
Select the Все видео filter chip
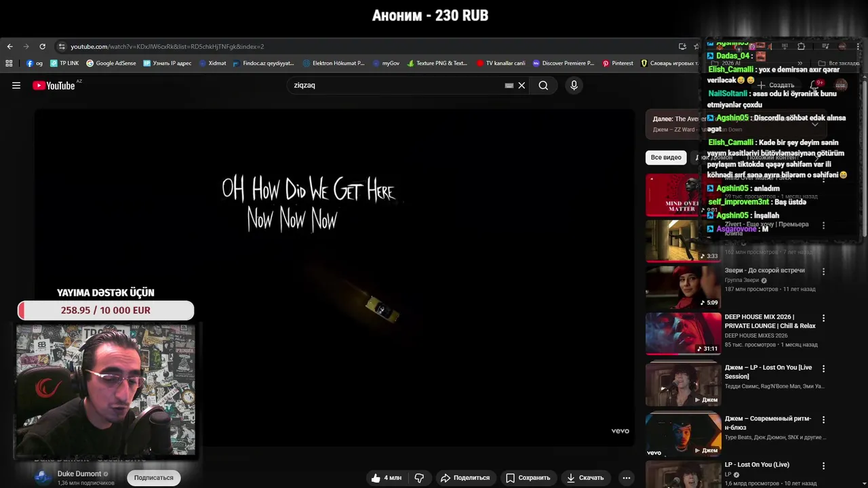click(x=666, y=157)
